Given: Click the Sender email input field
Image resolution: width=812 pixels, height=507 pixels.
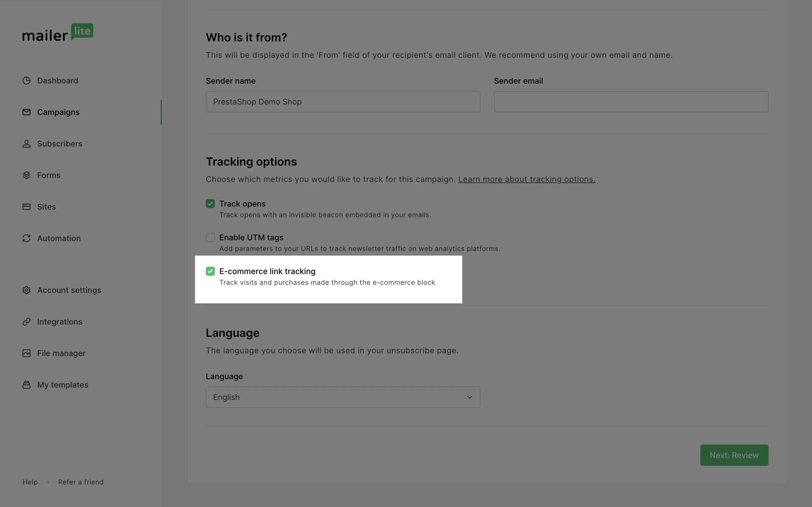Looking at the screenshot, I should [x=631, y=102].
